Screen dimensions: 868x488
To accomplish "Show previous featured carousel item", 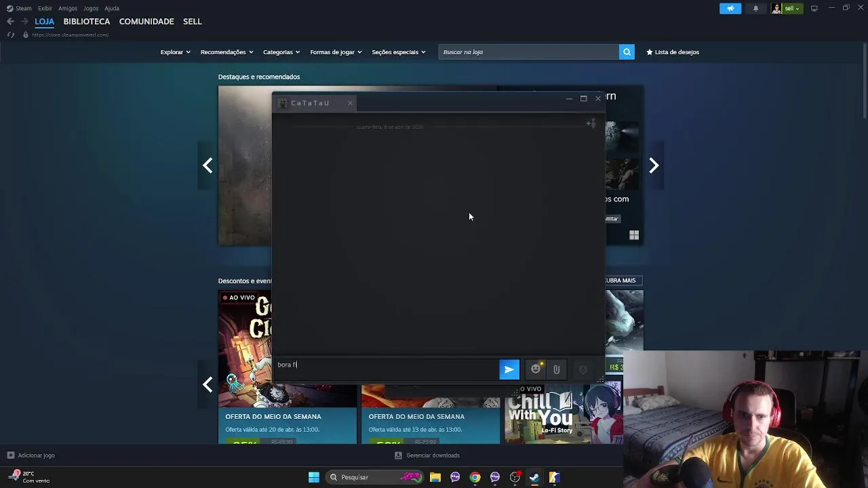I will pyautogui.click(x=208, y=165).
